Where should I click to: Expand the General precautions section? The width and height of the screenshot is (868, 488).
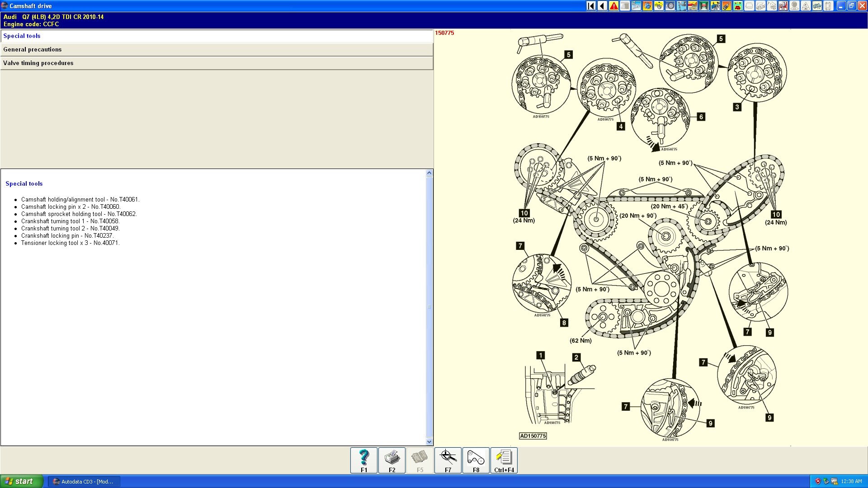(x=217, y=50)
